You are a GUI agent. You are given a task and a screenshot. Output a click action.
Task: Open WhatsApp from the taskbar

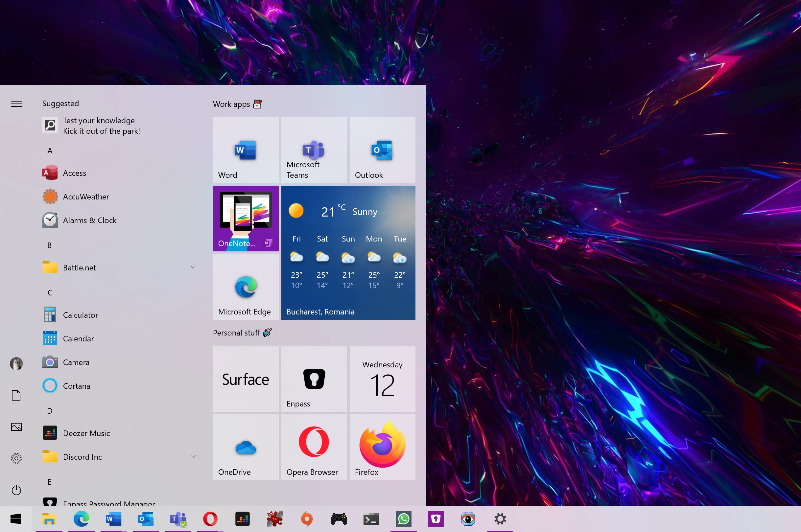404,519
